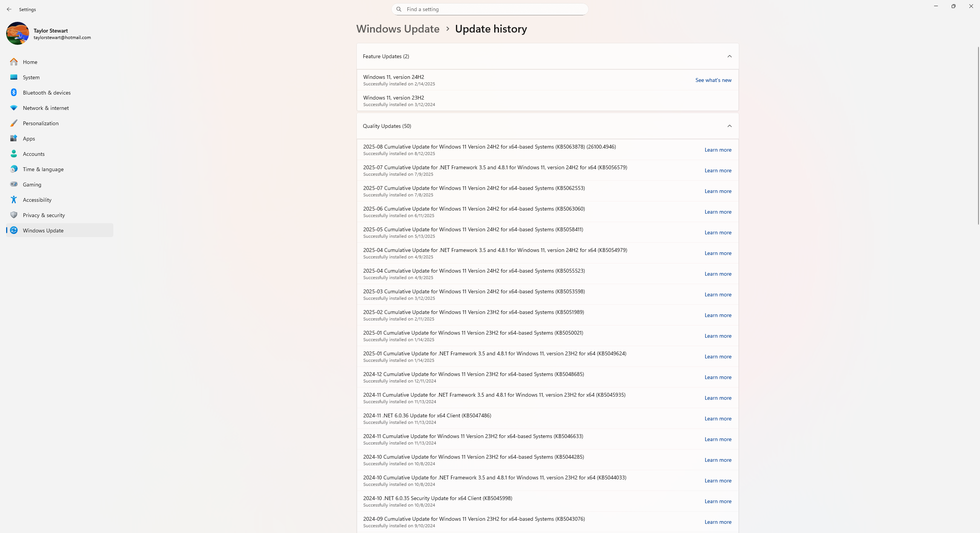Screen dimensions: 980x533
Task: Select the Network & internet icon
Action: [x=14, y=108]
